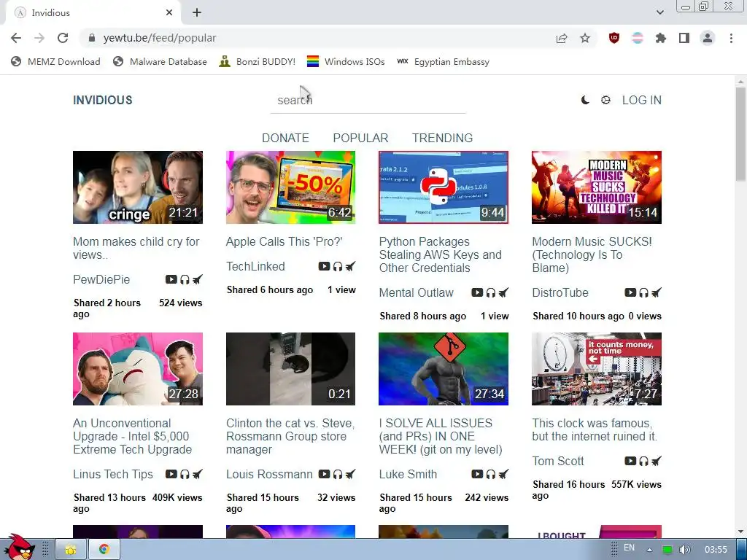Screen dimensions: 747x560
Task: Switch Invidious instance for PewDiePie video
Action: (x=197, y=279)
